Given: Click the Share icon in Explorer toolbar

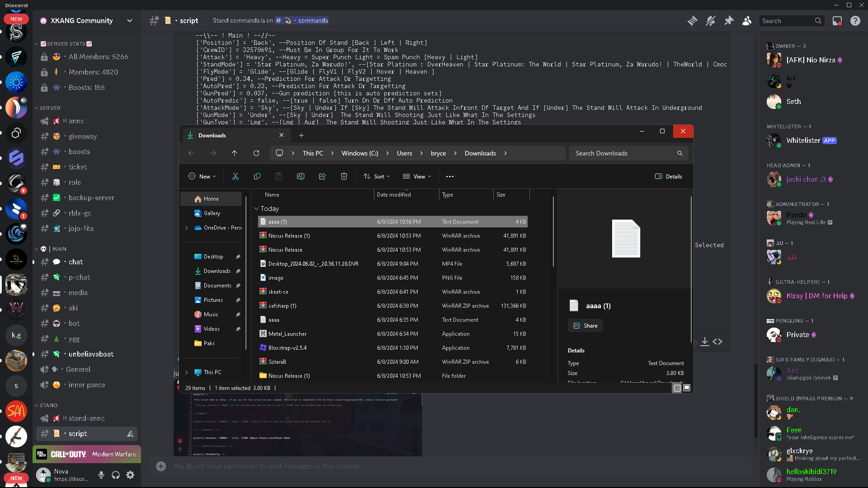Looking at the screenshot, I should click(322, 177).
